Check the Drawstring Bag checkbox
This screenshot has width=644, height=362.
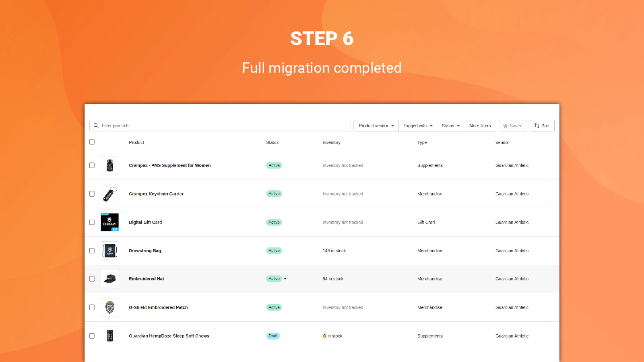[x=92, y=251]
